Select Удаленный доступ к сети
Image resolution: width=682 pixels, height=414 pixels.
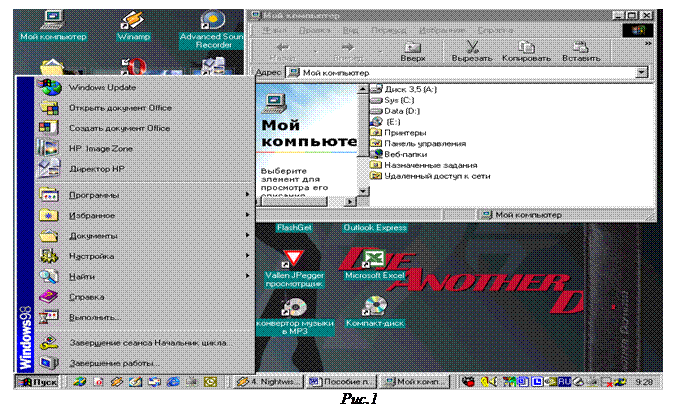click(x=431, y=176)
